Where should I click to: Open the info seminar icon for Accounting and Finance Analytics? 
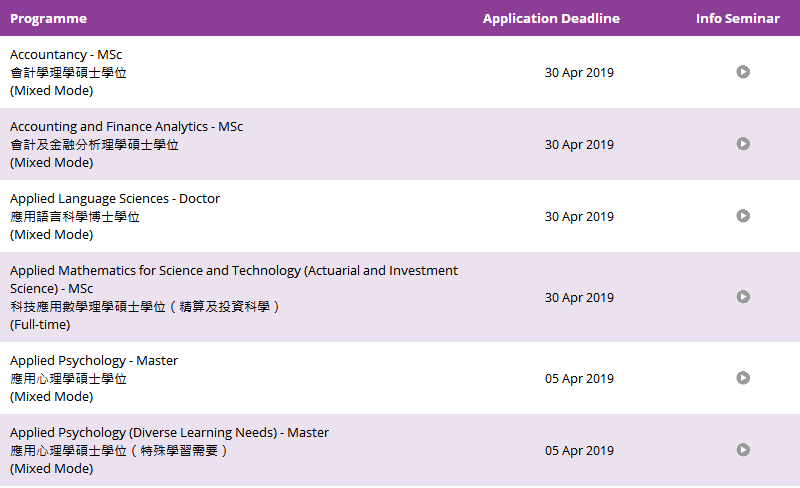click(x=743, y=144)
